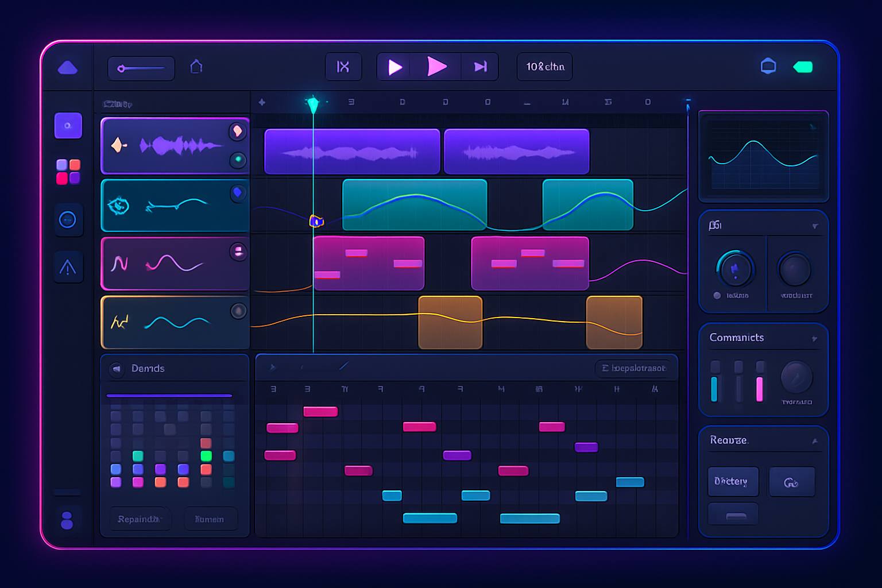The width and height of the screenshot is (882, 588).
Task: Expand the Comnanicts panel dropdown arrow
Action: [814, 339]
